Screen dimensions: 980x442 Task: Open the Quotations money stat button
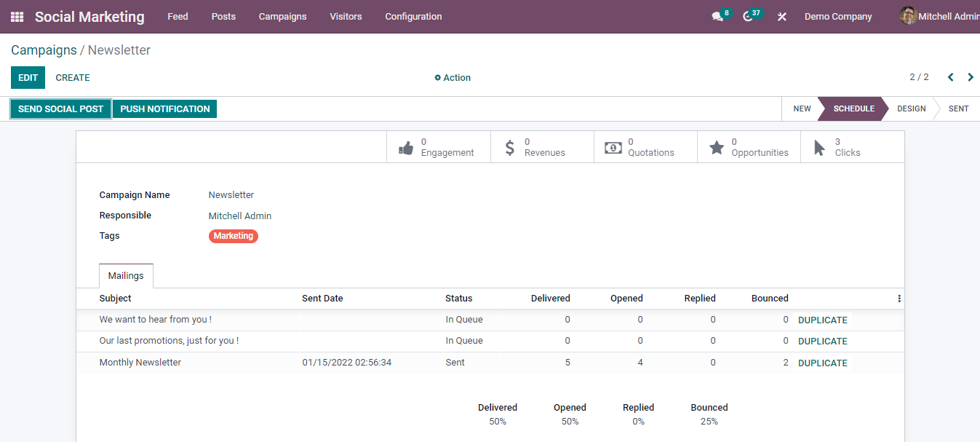point(645,147)
